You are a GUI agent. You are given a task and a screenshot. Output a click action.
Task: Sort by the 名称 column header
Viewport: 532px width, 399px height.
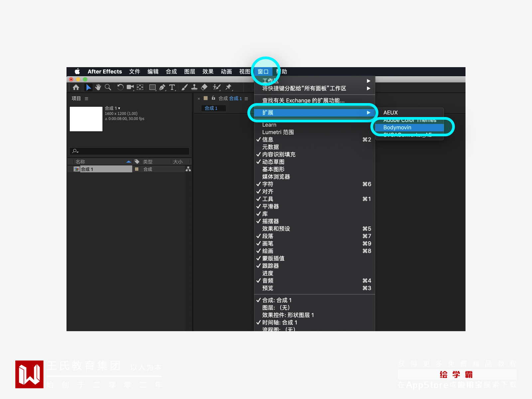pyautogui.click(x=80, y=162)
